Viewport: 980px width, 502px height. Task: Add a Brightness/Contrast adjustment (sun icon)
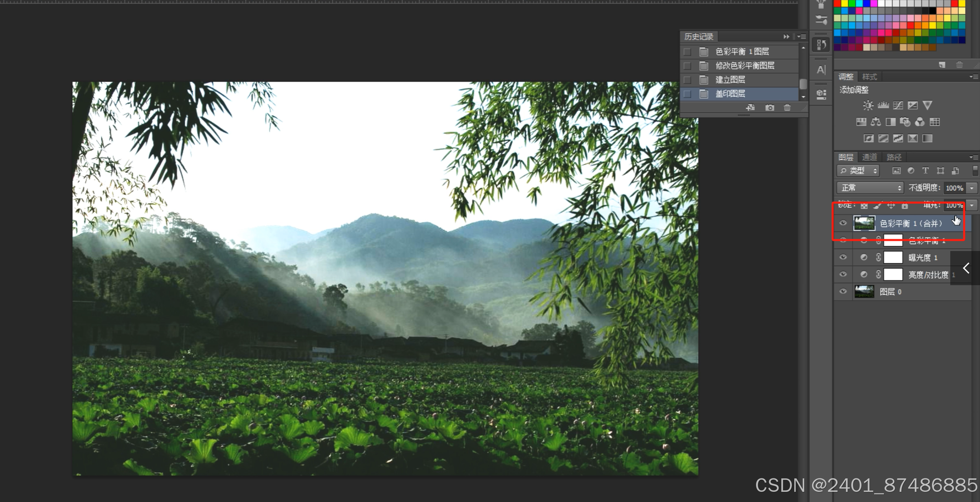point(868,106)
